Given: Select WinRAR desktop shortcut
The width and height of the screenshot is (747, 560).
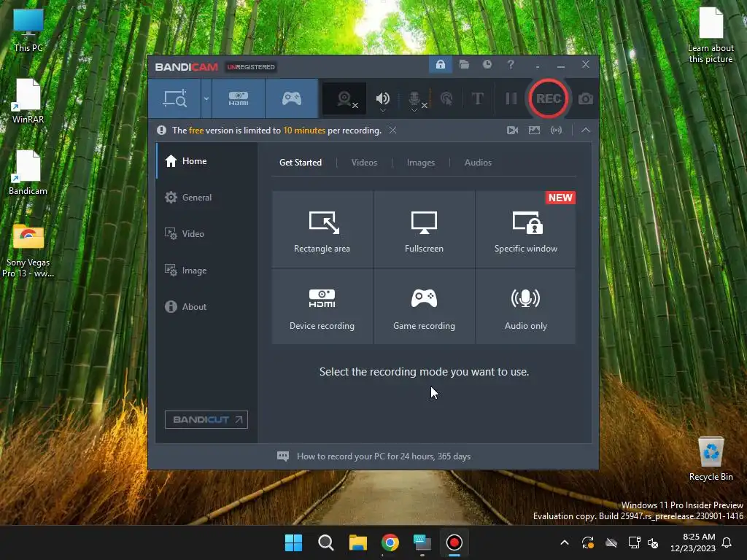Looking at the screenshot, I should [x=28, y=101].
